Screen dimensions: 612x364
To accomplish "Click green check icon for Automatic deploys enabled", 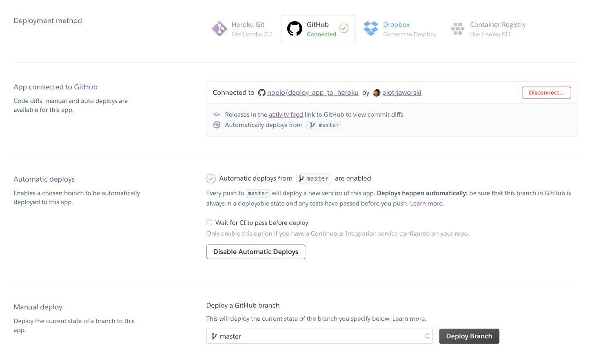I will click(x=211, y=179).
